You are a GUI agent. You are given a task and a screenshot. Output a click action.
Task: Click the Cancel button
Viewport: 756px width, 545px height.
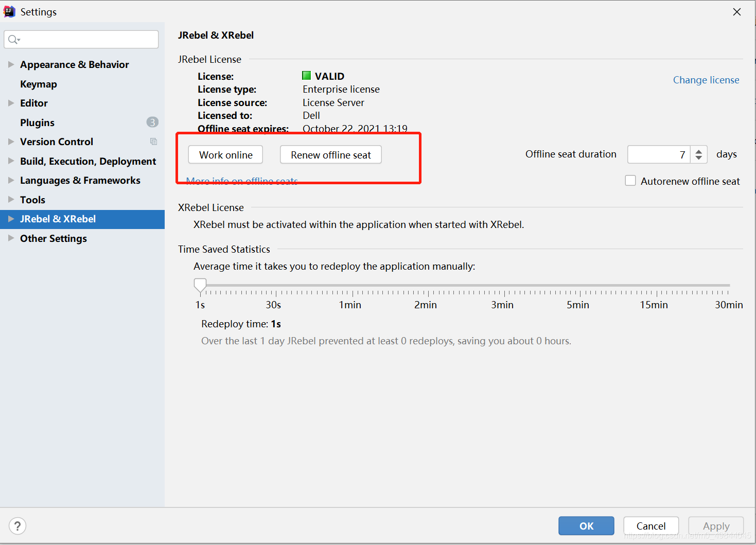[x=651, y=526]
